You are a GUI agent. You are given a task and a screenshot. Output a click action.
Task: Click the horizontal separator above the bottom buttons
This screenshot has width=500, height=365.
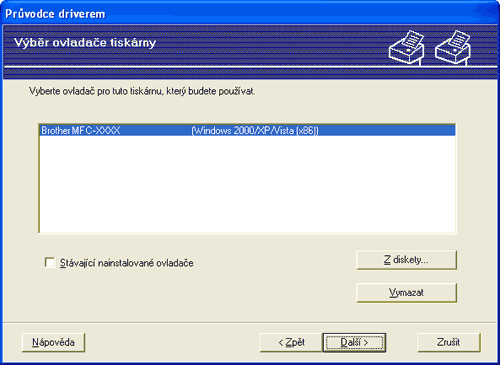(250, 322)
